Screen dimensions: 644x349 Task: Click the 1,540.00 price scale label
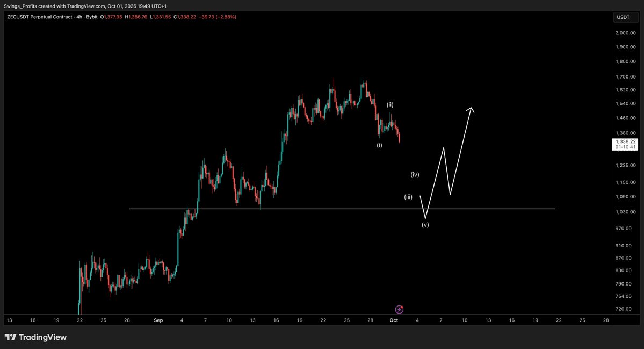[626, 104]
